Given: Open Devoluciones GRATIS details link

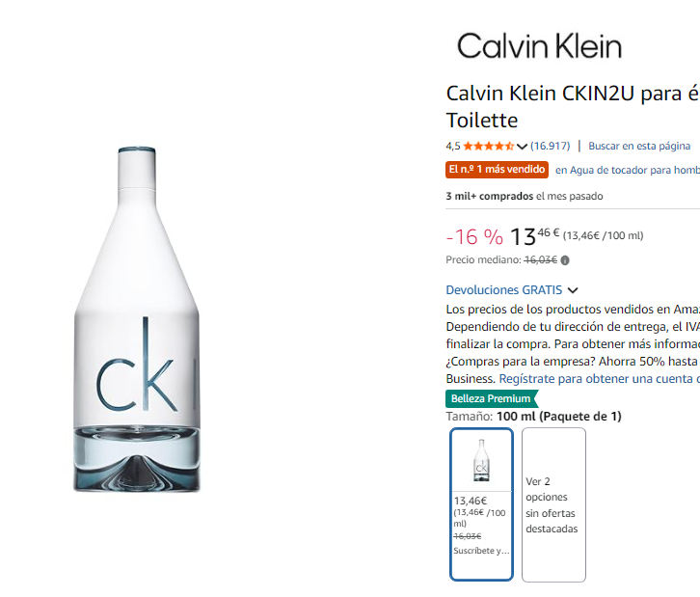Looking at the screenshot, I should click(503, 289).
